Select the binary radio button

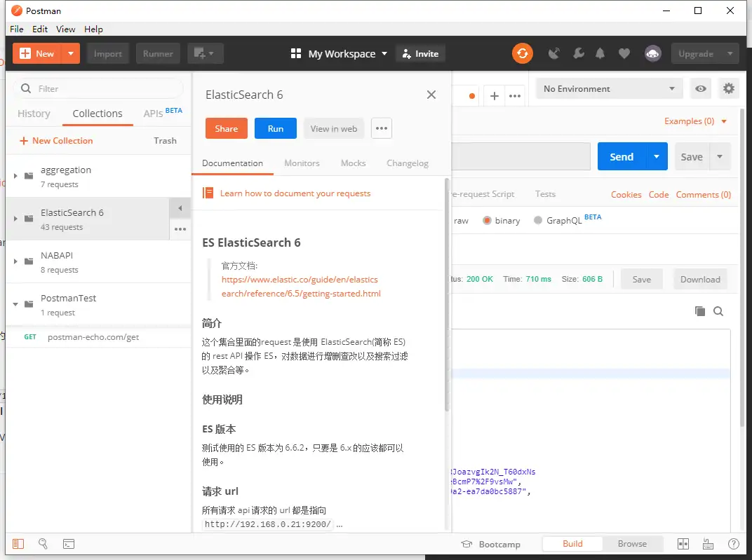point(488,220)
